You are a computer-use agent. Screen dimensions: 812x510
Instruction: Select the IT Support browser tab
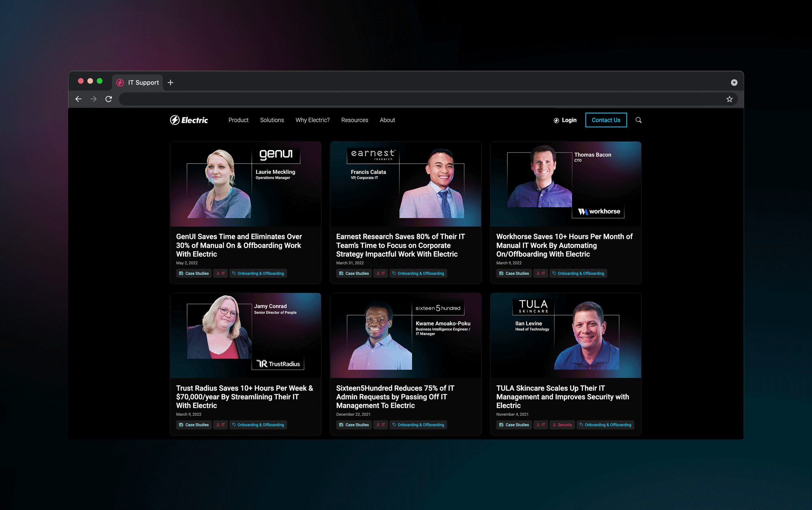pos(138,82)
